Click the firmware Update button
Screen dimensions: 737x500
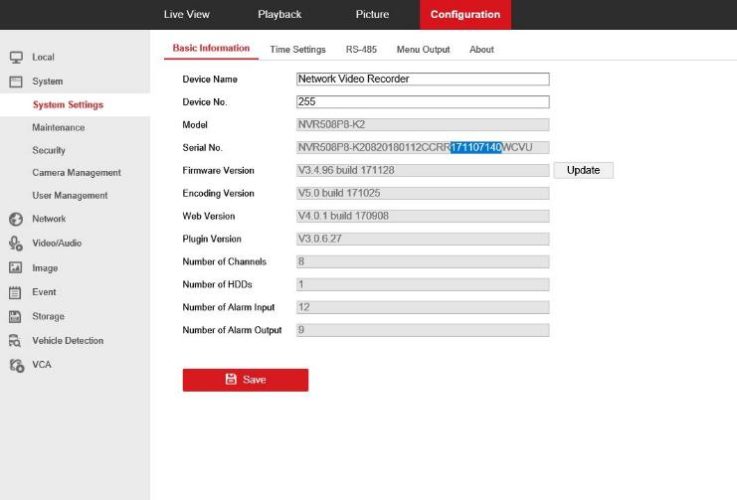pos(583,170)
